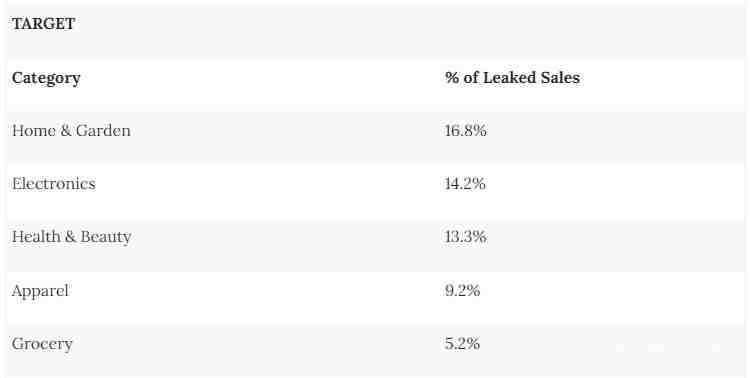Select the 5.2% value
The width and height of the screenshot is (751, 378).
pos(462,344)
